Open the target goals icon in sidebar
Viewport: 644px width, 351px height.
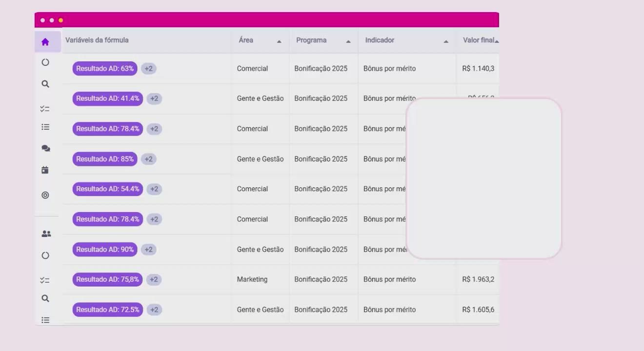coord(45,195)
